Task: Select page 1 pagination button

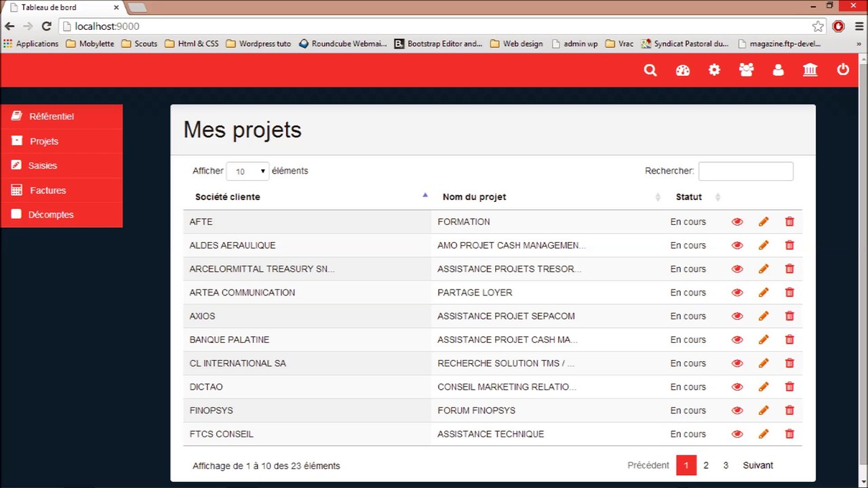Action: [686, 465]
